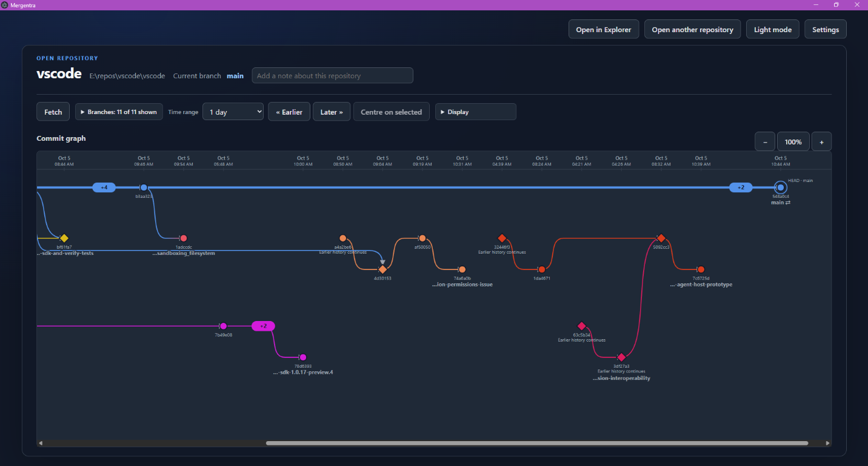Click the repository note input field
Viewport: 868px width, 466px height.
(333, 76)
